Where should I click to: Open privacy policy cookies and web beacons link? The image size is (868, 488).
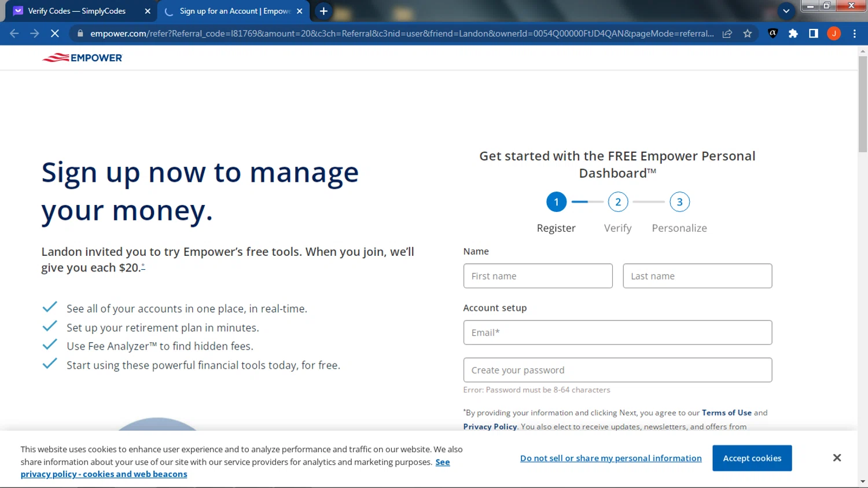click(104, 474)
